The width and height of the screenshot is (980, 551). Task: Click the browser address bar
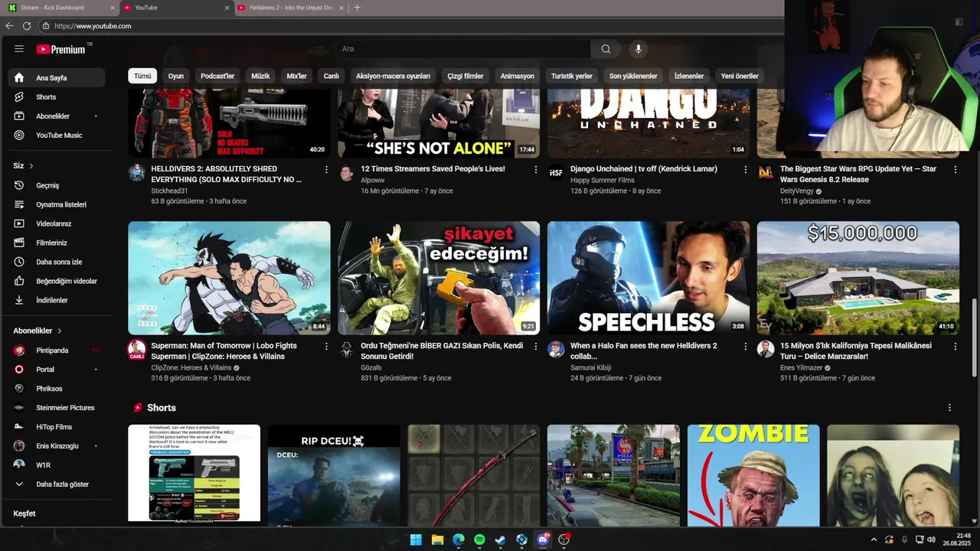click(413, 26)
